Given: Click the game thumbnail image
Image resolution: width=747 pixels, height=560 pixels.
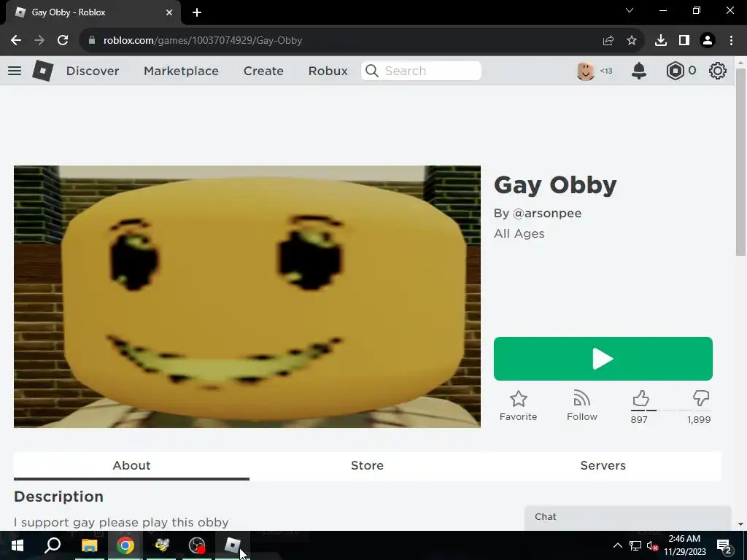Looking at the screenshot, I should pos(247,297).
